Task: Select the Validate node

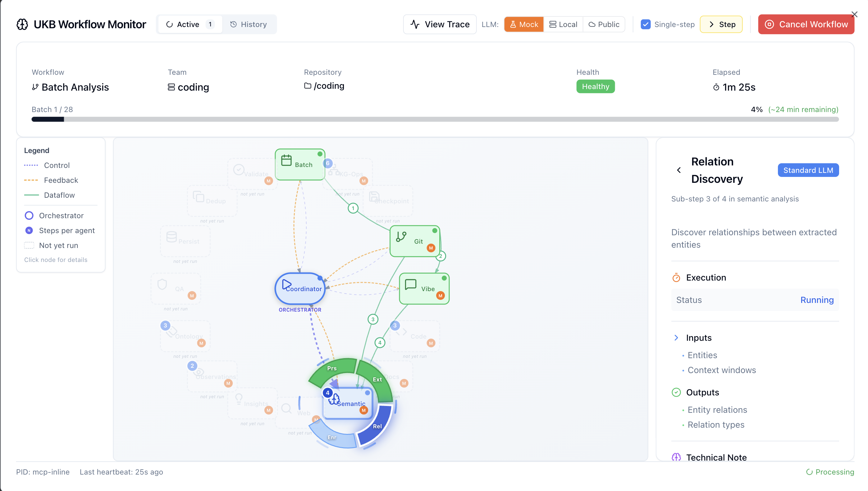Action: coord(253,174)
